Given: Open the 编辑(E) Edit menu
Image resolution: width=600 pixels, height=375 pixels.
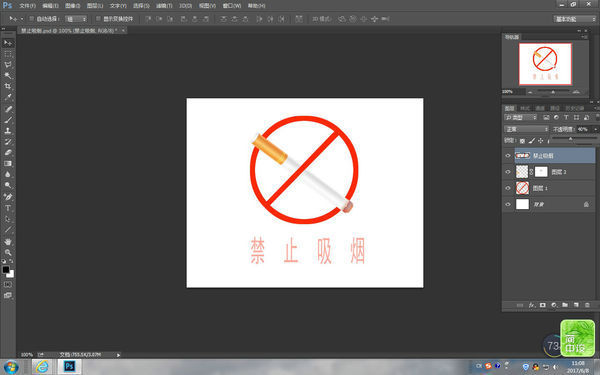Looking at the screenshot, I should [x=50, y=6].
